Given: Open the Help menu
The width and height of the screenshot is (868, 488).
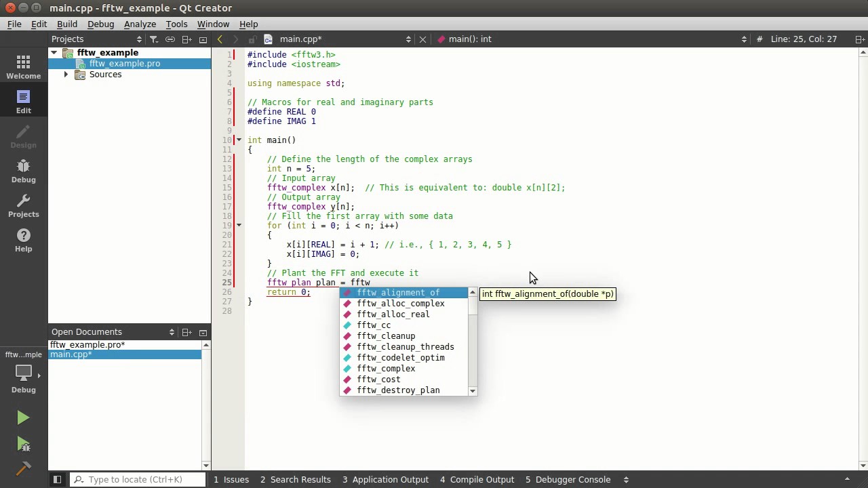Looking at the screenshot, I should pos(248,24).
